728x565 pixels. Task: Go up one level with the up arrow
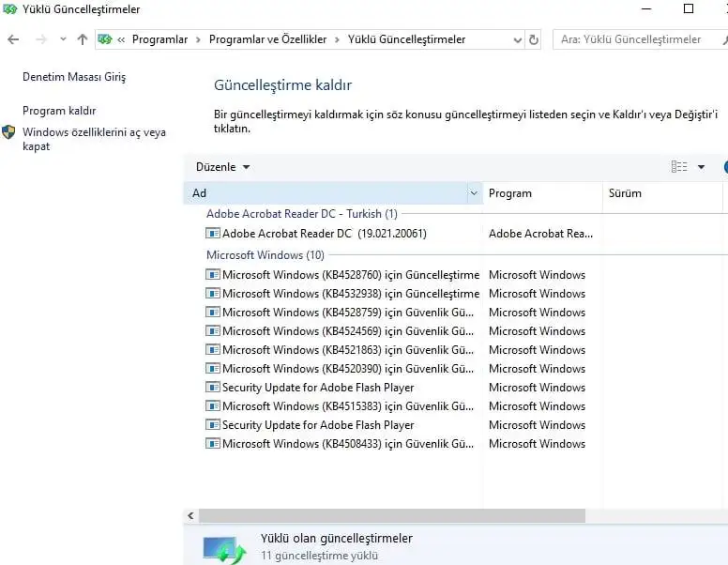[83, 39]
